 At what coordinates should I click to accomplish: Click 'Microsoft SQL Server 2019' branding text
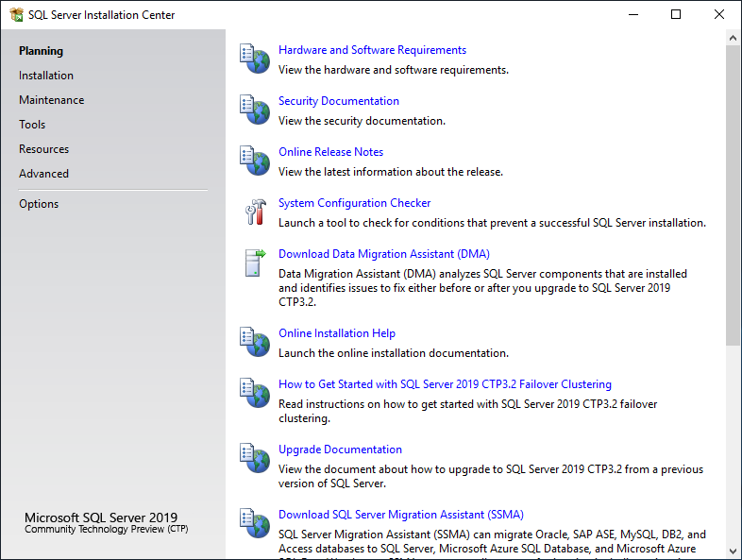[101, 518]
